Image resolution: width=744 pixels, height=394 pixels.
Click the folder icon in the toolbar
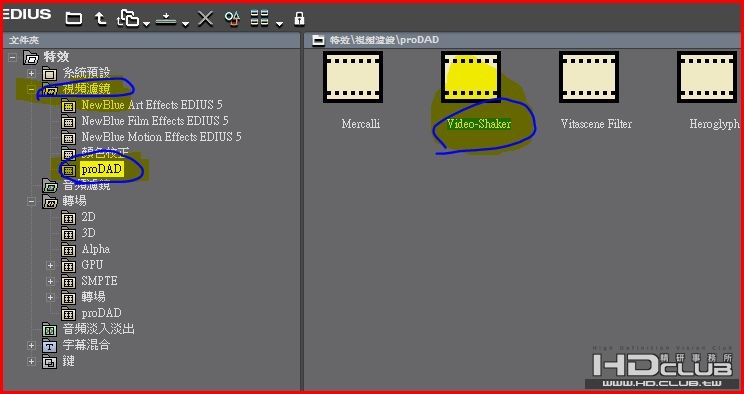74,19
